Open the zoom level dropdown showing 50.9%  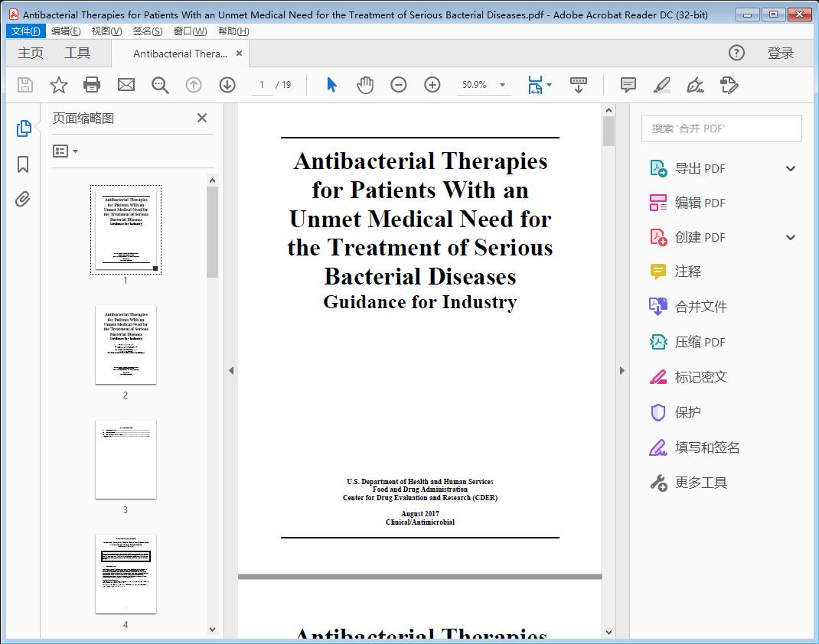tap(484, 85)
